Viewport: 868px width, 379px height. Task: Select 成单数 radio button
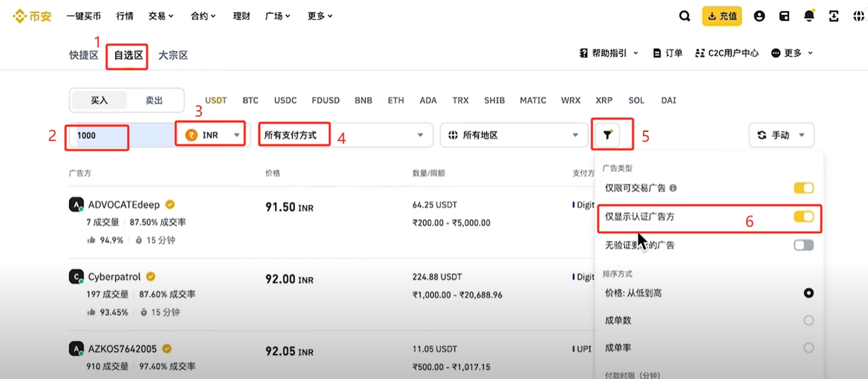(809, 320)
